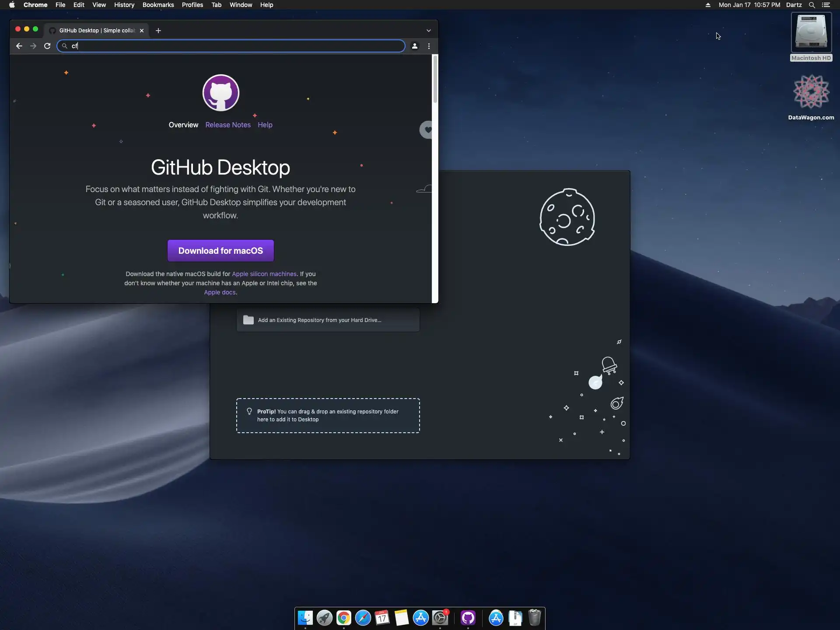Expand the tab search chevron
Image resolution: width=840 pixels, height=630 pixels.
tap(428, 31)
